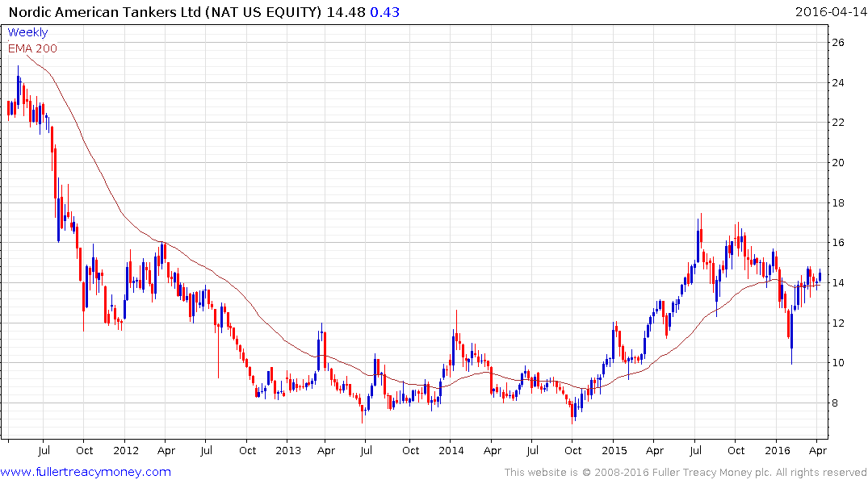Click the '22' price axis label
The image size is (868, 484).
pos(837,123)
